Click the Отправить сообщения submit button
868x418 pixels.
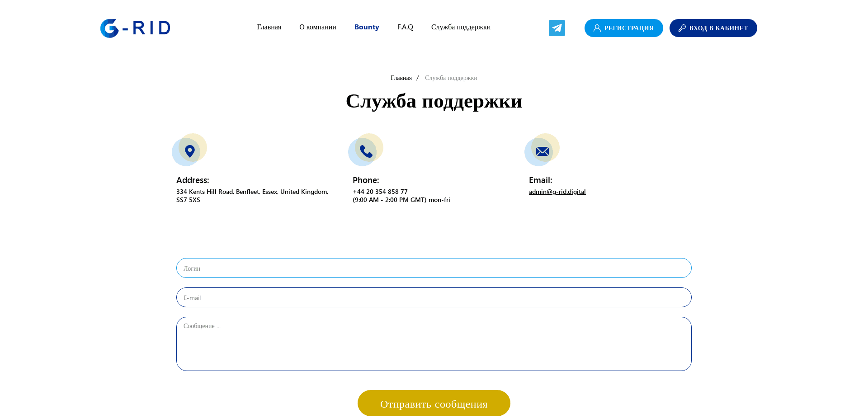click(x=434, y=403)
